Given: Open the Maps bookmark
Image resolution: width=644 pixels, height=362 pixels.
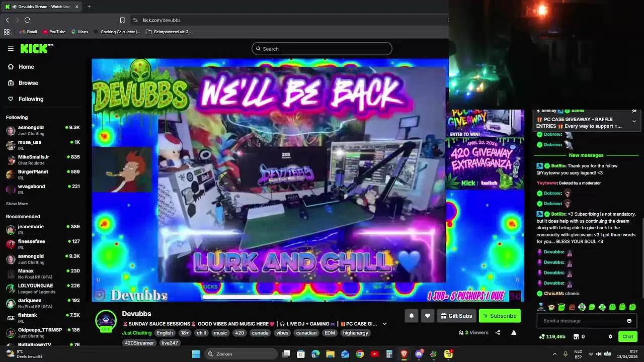Looking at the screenshot, I should click(79, 32).
